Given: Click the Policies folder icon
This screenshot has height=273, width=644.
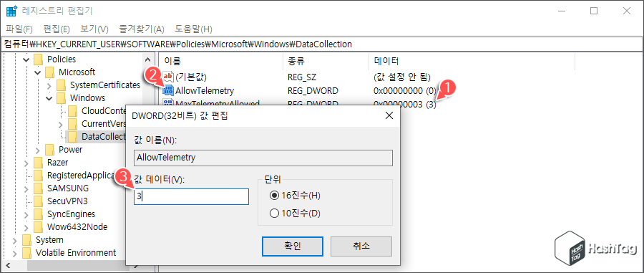Looking at the screenshot, I should pyautogui.click(x=38, y=59).
